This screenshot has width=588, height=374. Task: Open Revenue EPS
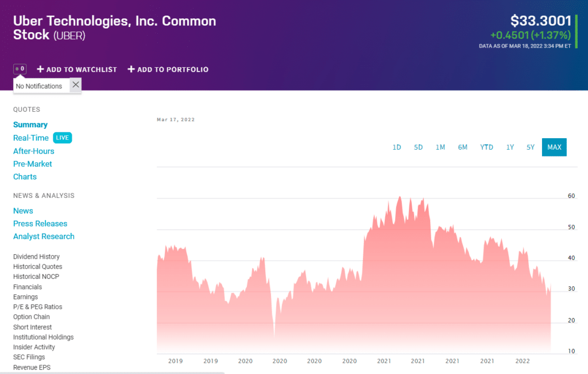coord(32,367)
